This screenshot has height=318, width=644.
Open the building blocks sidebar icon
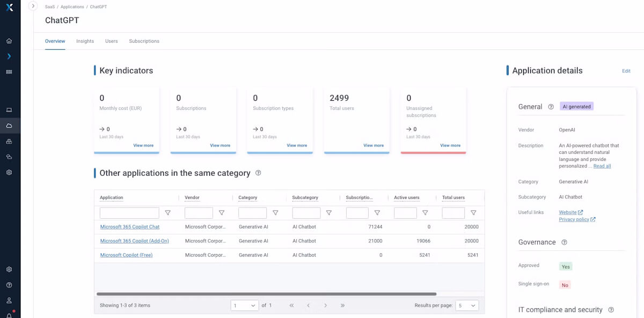[9, 141]
